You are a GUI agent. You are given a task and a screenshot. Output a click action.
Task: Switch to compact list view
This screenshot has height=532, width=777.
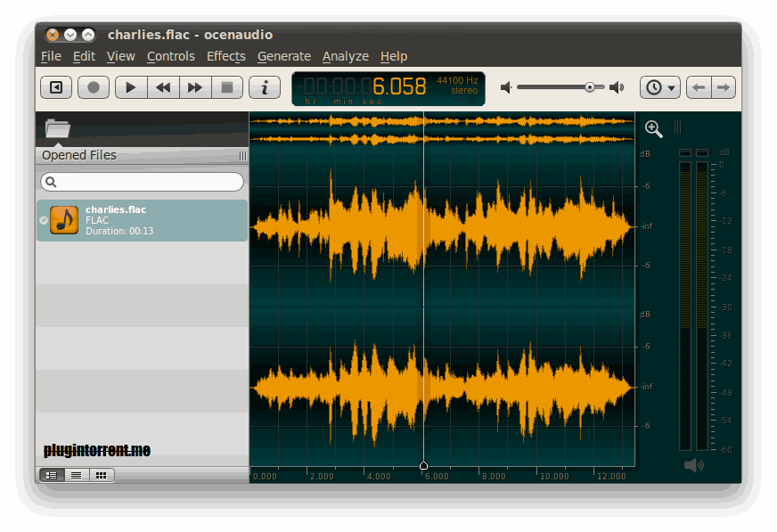77,475
